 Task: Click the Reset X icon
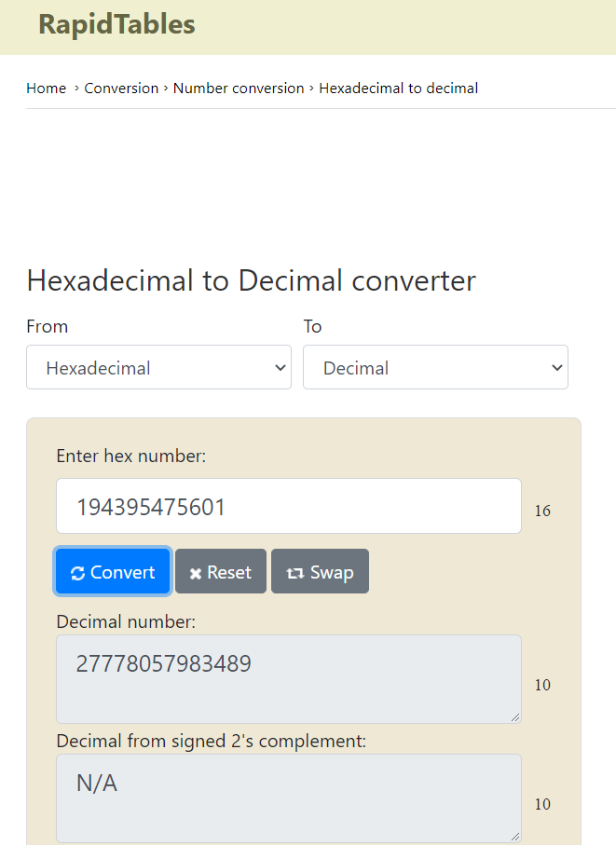point(196,574)
